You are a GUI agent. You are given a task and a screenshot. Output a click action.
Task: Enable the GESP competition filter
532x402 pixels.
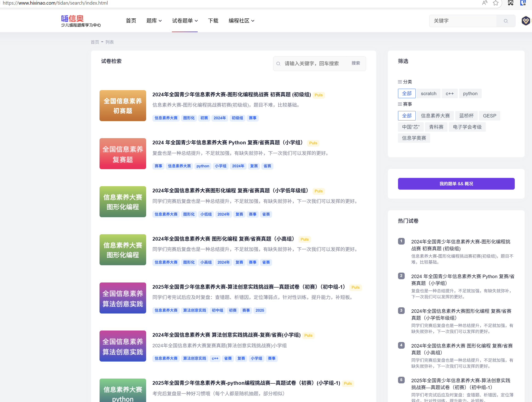(489, 116)
